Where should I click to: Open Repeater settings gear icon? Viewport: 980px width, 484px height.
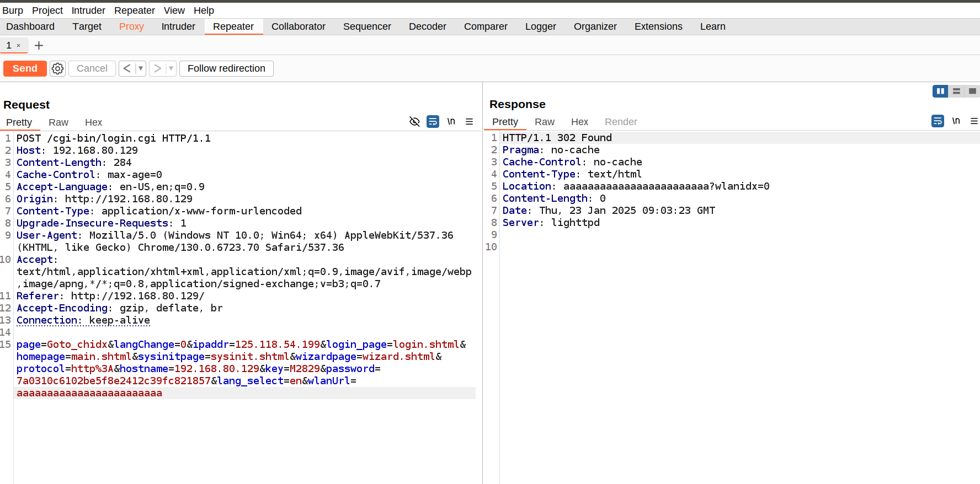point(57,68)
